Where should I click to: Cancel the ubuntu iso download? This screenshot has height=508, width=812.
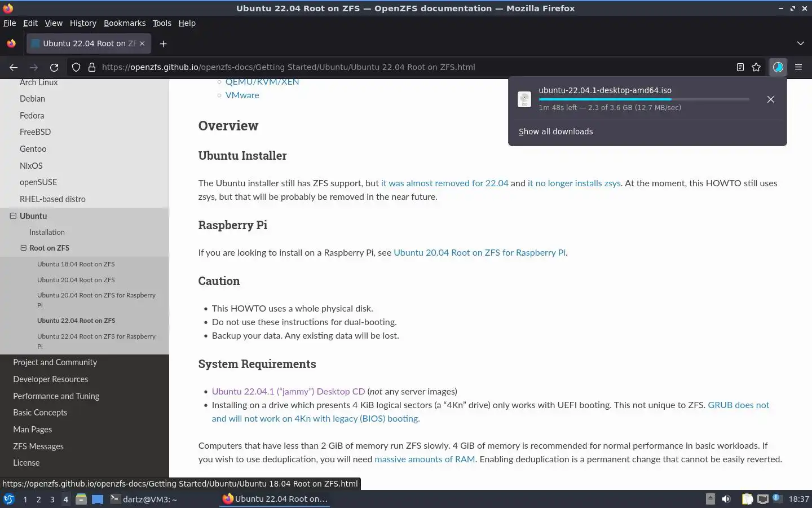click(x=771, y=99)
